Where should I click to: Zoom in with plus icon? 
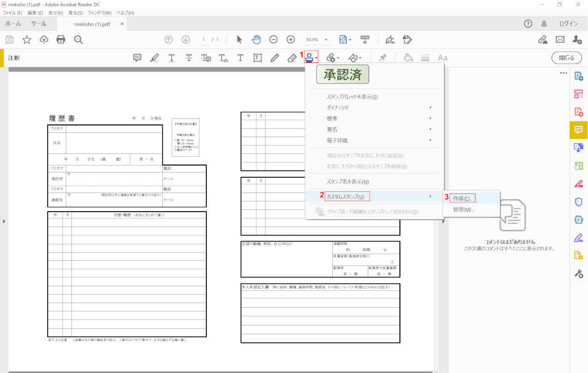[290, 40]
